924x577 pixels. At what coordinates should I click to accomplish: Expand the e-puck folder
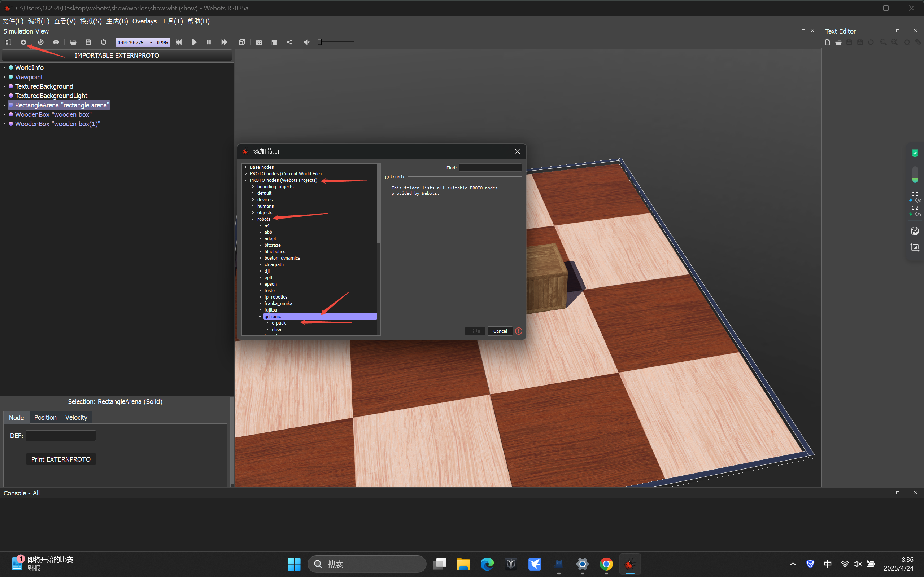(x=267, y=323)
